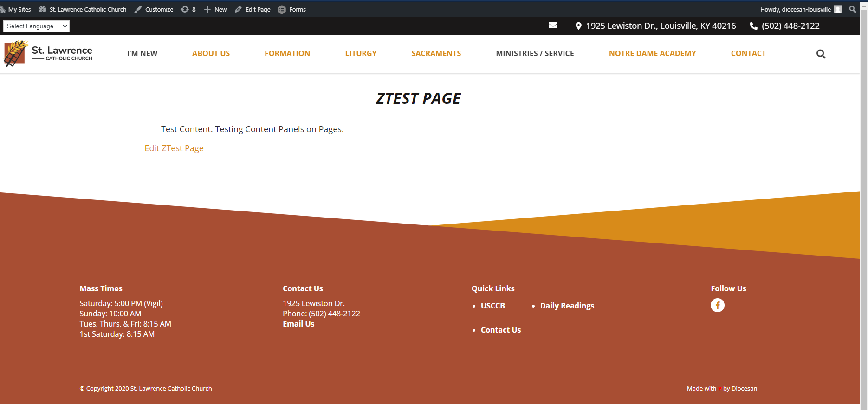Click the Facebook icon under Follow Us
The width and height of the screenshot is (868, 410).
tap(717, 305)
